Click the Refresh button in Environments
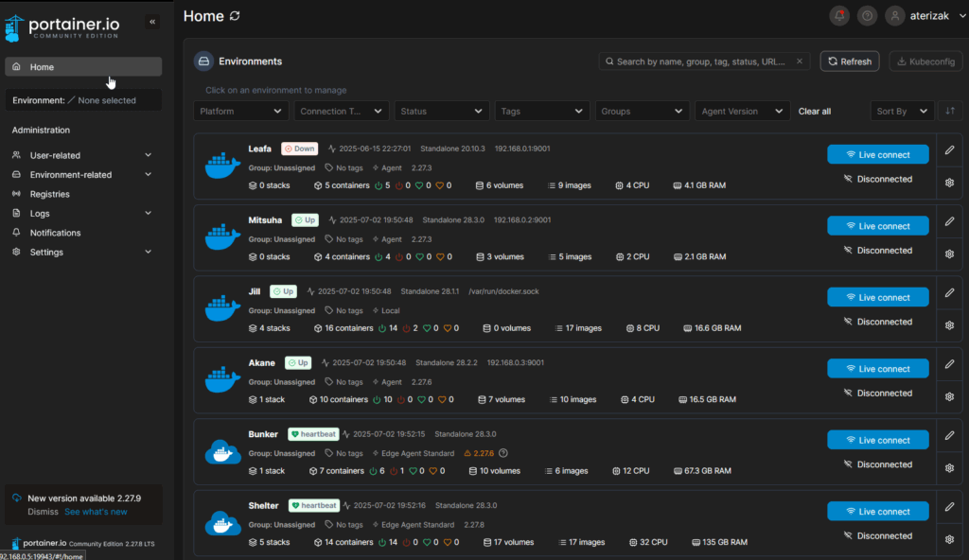Image resolution: width=969 pixels, height=560 pixels. (x=850, y=61)
